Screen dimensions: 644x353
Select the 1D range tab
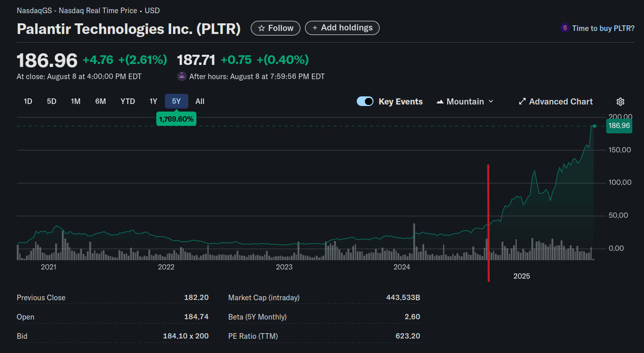28,101
